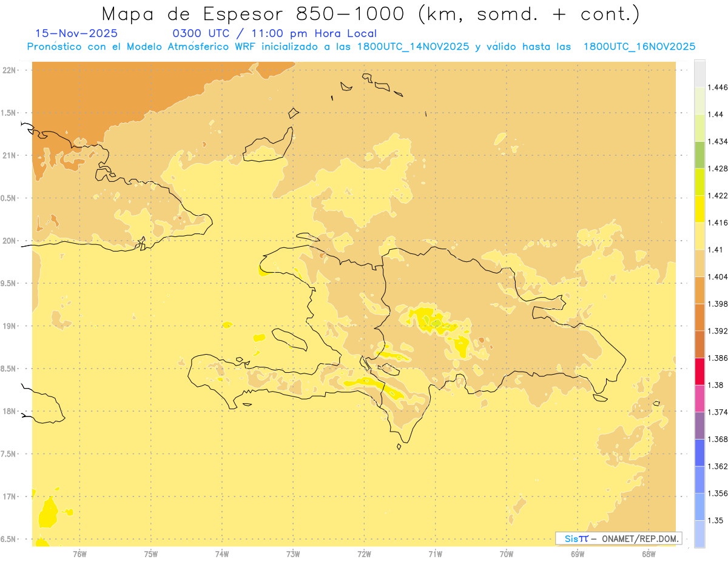Click the longitude label "76W"
This screenshot has height=562, width=728.
[x=79, y=554]
